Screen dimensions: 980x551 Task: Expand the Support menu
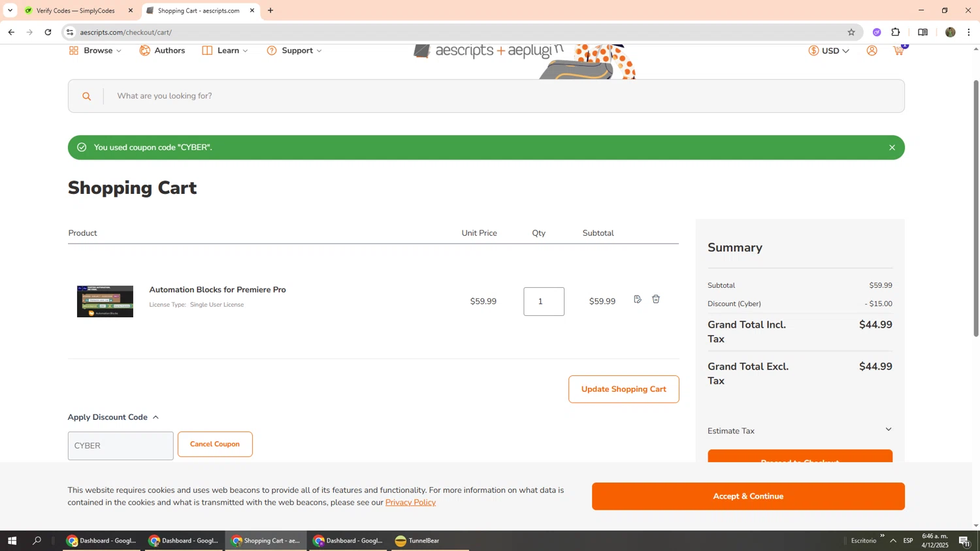point(294,50)
